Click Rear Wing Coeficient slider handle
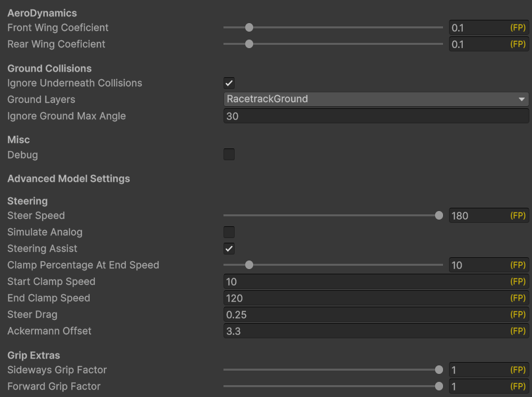This screenshot has height=397, width=532. coord(249,44)
